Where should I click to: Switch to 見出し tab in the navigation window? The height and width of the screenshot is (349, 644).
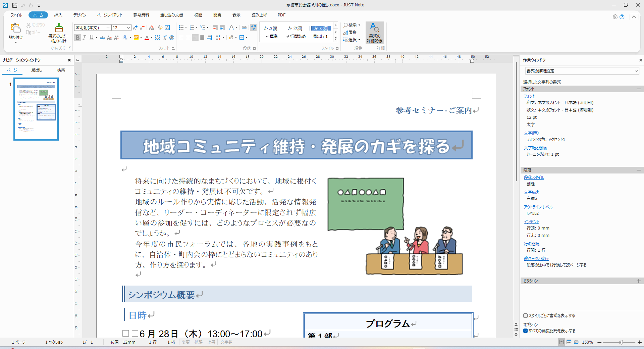pos(37,70)
